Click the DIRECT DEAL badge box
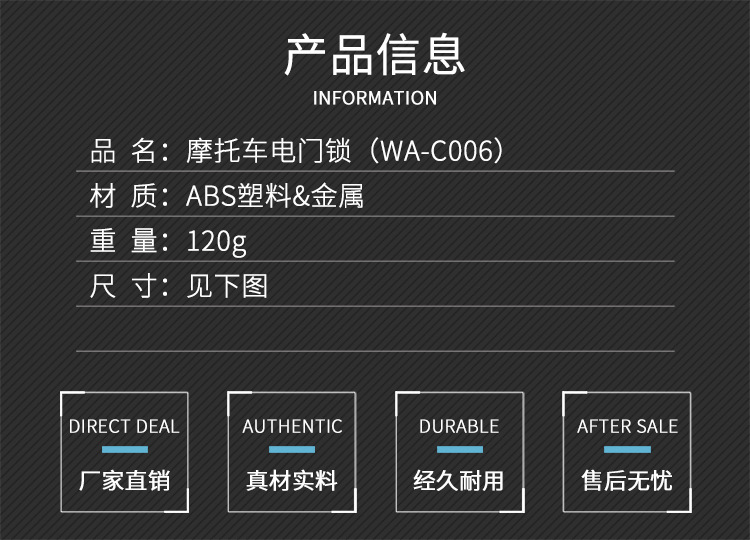This screenshot has width=750, height=540. pos(124,452)
